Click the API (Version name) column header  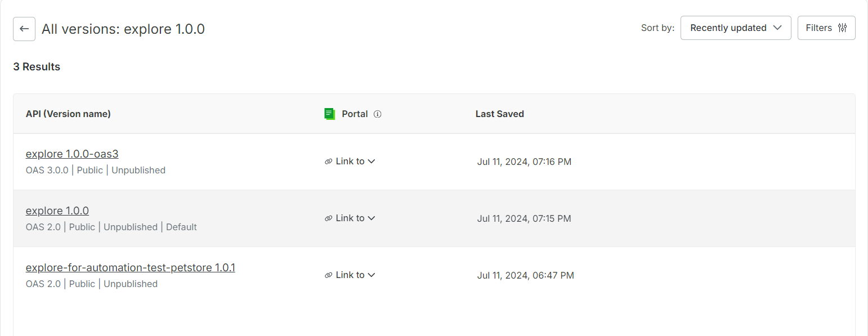pyautogui.click(x=68, y=114)
